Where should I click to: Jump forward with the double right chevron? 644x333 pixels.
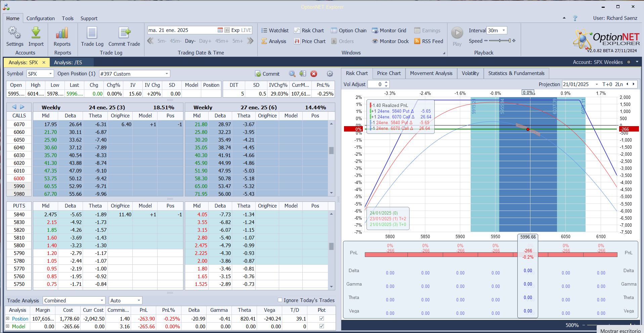(x=250, y=41)
